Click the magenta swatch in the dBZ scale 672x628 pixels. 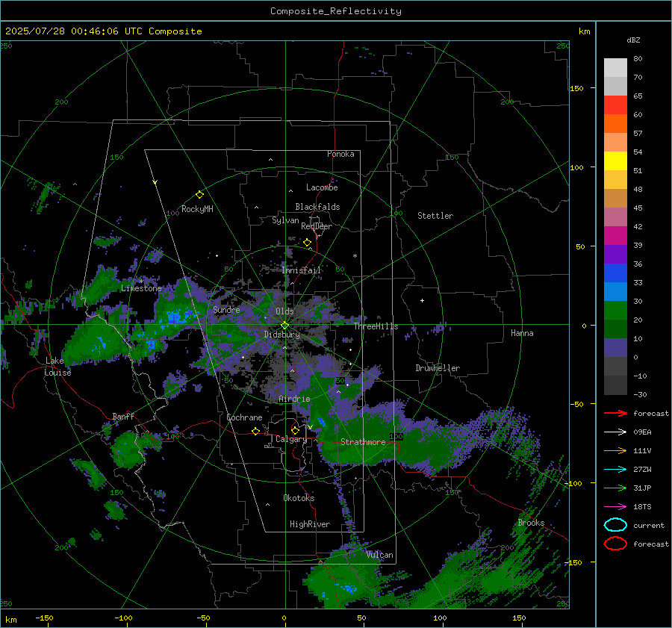point(615,236)
